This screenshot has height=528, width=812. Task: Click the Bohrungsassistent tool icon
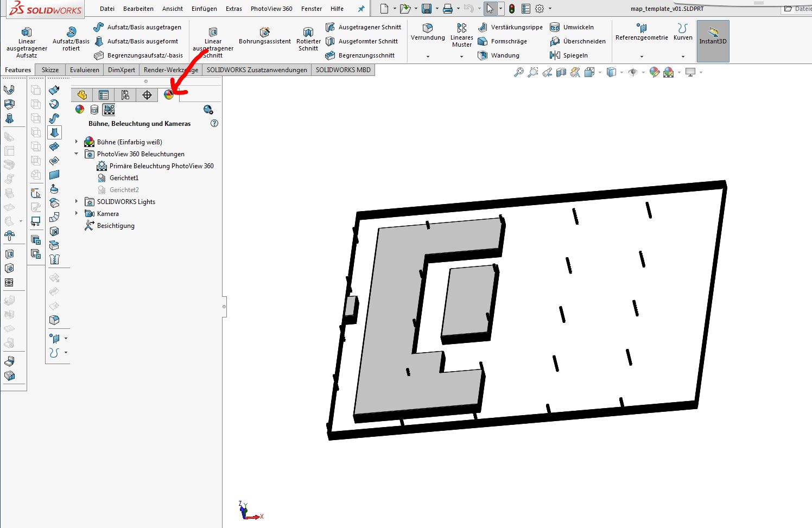click(x=264, y=33)
